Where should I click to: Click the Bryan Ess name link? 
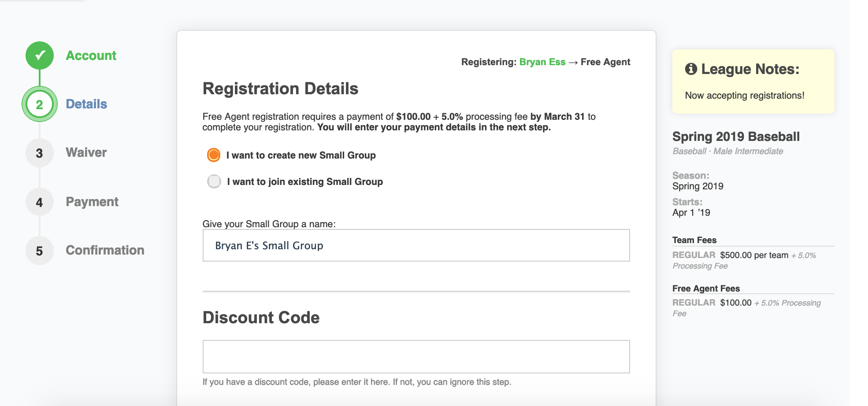542,62
